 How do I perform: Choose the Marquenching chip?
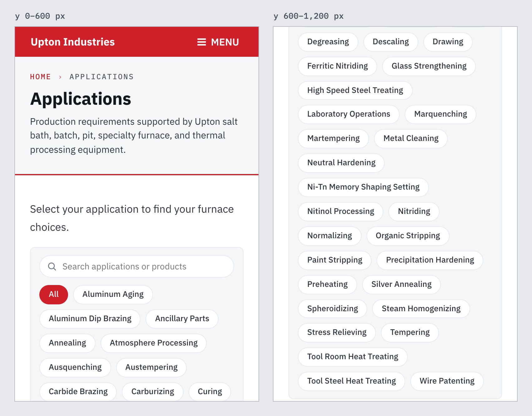pos(441,114)
